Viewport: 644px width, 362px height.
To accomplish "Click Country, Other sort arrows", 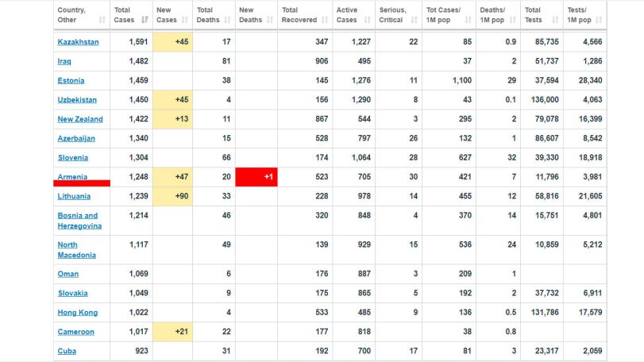I will point(102,20).
